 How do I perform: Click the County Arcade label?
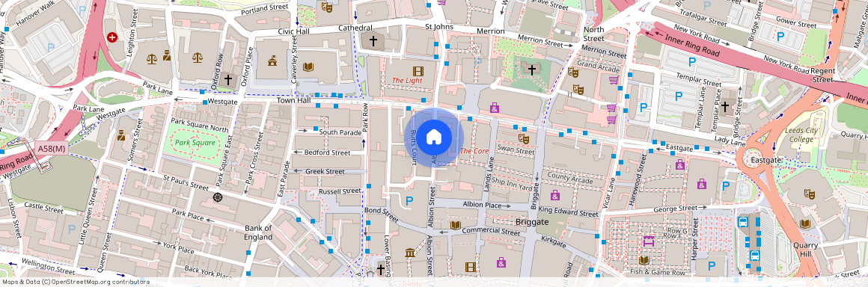click(570, 179)
